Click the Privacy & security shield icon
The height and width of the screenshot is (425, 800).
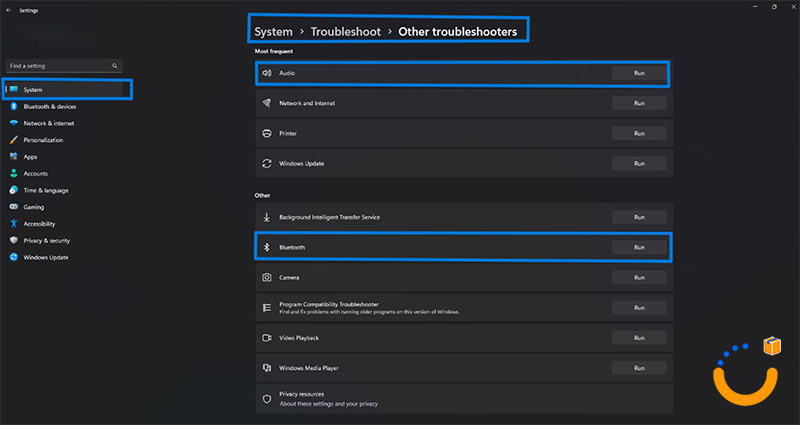pos(14,240)
